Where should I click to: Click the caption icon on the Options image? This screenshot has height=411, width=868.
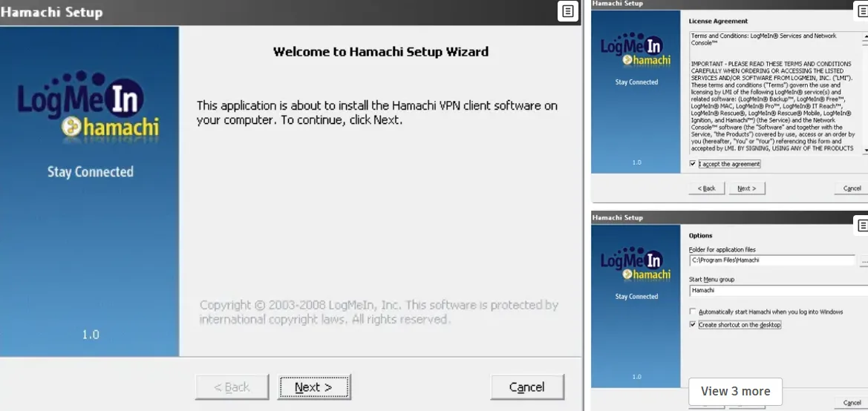point(862,225)
